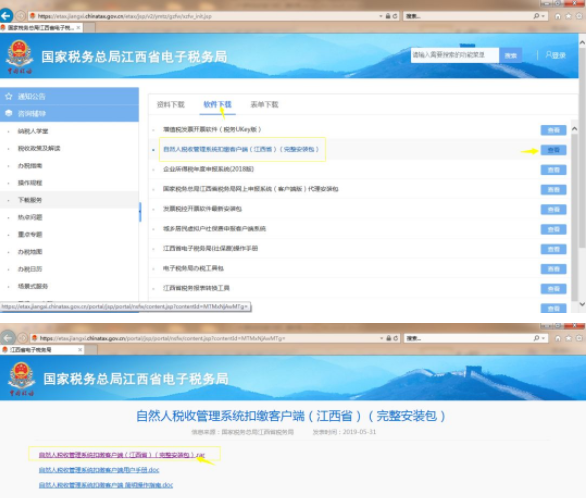This screenshot has width=587, height=498.
Task: Click 查看 for 自然人税收管理系统扣缴客户端（江西省）
Action: [x=553, y=150]
